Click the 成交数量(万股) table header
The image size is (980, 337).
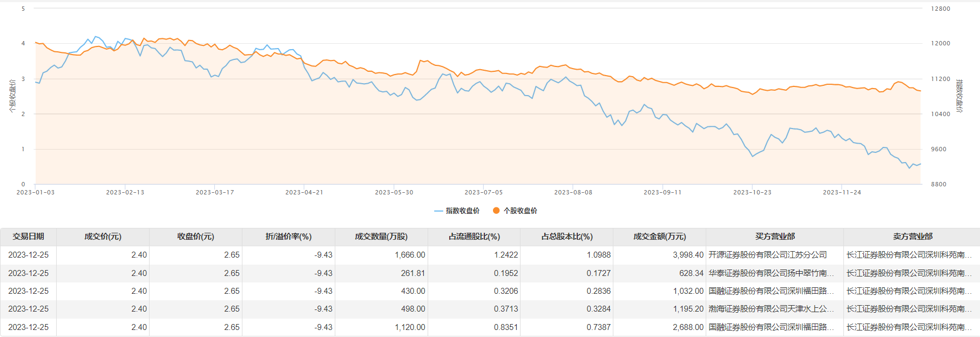pos(381,237)
